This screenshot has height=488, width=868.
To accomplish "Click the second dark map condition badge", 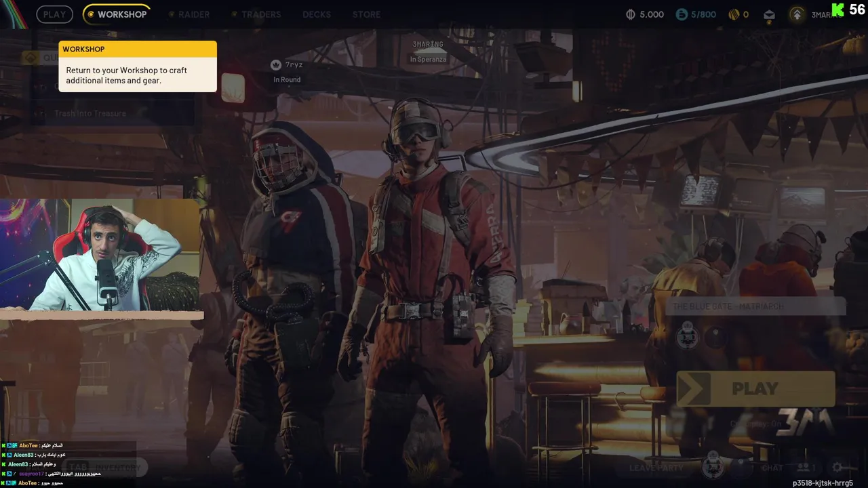I will click(x=715, y=336).
